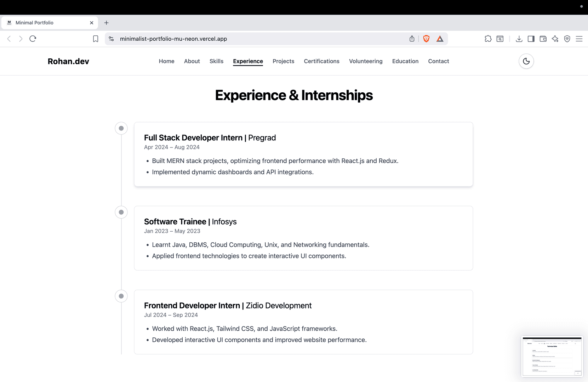Reload the page

tap(33, 39)
